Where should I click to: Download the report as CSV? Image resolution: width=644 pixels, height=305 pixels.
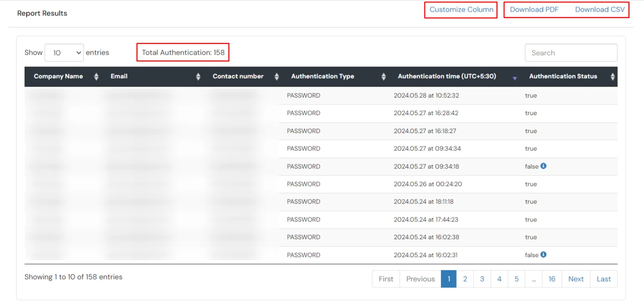[x=599, y=9]
